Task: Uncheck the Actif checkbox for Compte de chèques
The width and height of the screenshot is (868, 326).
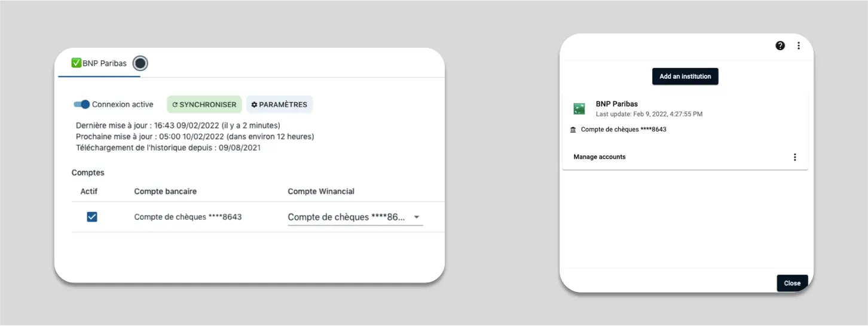Action: 92,217
